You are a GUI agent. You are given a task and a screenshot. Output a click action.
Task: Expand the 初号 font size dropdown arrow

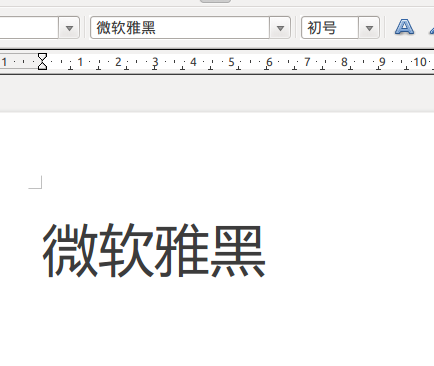[x=369, y=28]
